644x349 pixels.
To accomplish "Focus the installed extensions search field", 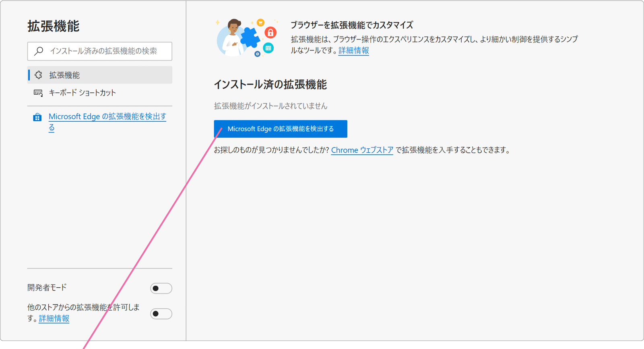I will (100, 51).
